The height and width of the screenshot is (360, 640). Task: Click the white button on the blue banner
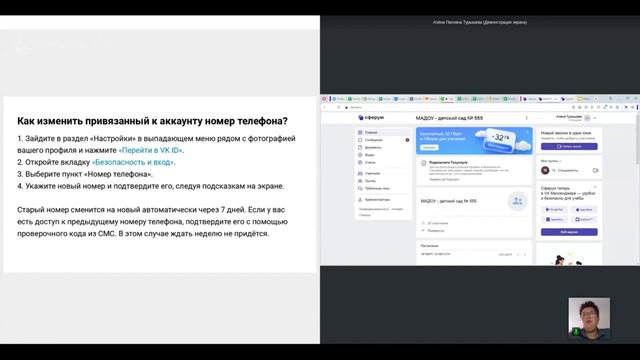coord(429,147)
